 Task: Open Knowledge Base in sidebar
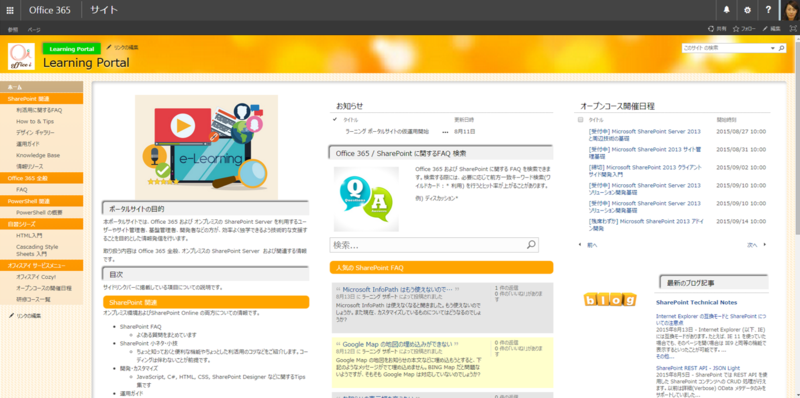pyautogui.click(x=38, y=155)
